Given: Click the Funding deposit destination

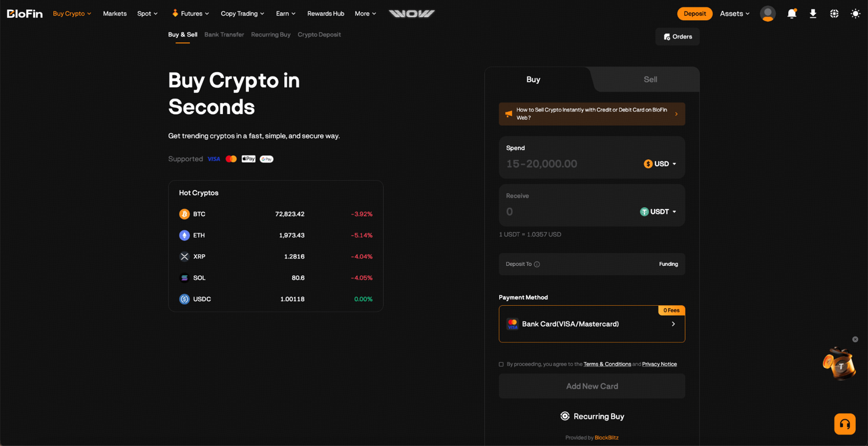Looking at the screenshot, I should (668, 264).
